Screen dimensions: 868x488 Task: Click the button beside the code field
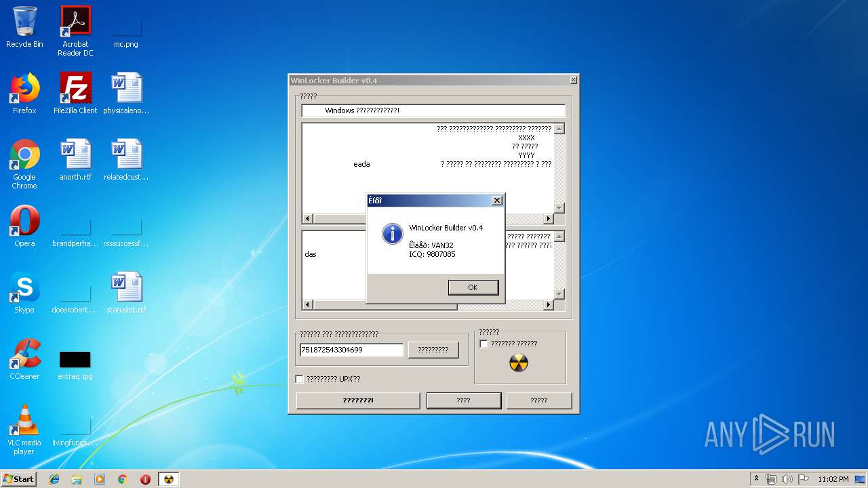click(433, 350)
